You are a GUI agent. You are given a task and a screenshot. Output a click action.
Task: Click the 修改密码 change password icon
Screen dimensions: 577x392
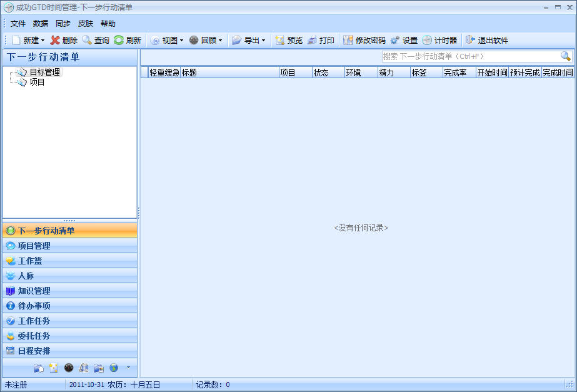pos(348,40)
